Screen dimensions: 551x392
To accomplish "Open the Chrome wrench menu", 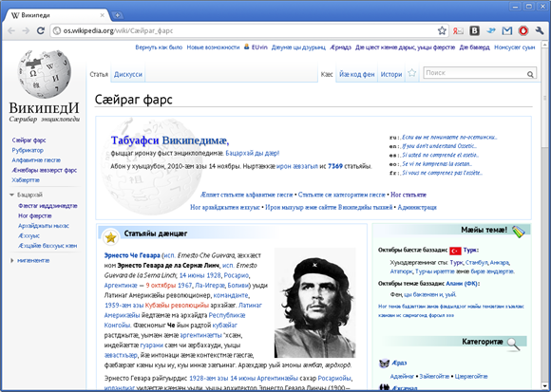I will (x=540, y=31).
